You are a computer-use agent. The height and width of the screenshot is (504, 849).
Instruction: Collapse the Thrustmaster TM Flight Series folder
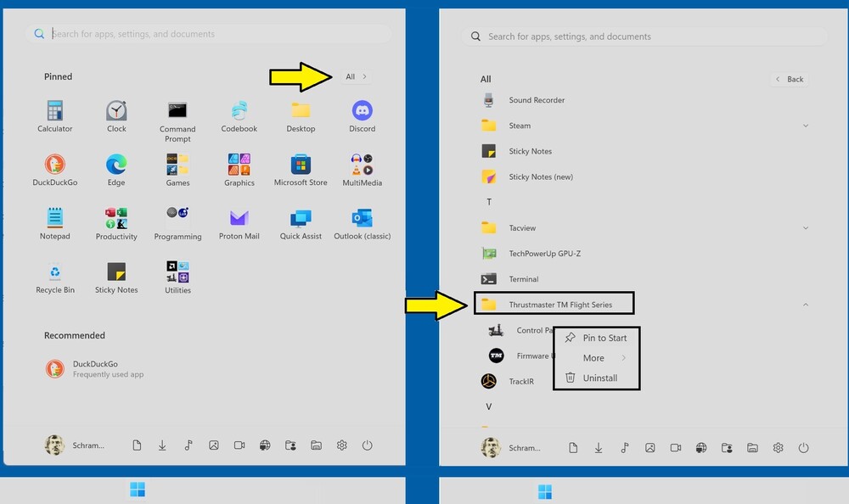805,304
